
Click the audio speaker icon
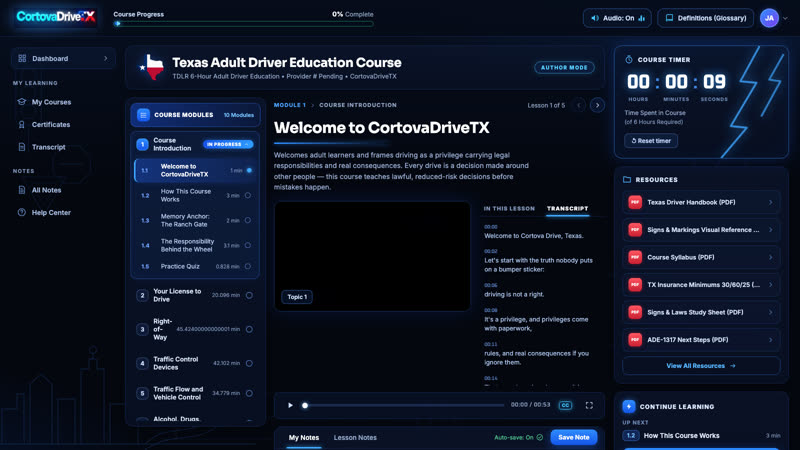pos(595,18)
